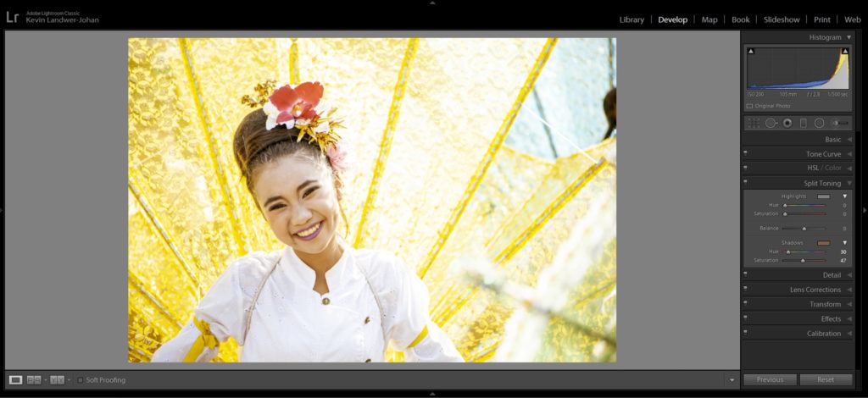Enable the Soft Proofing checkbox
This screenshot has width=868, height=398.
81,380
